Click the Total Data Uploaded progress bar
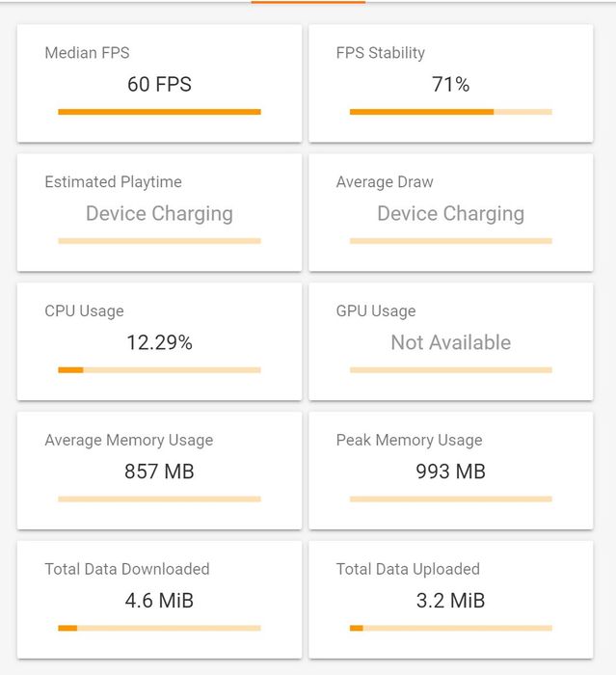The image size is (616, 675). click(x=451, y=629)
